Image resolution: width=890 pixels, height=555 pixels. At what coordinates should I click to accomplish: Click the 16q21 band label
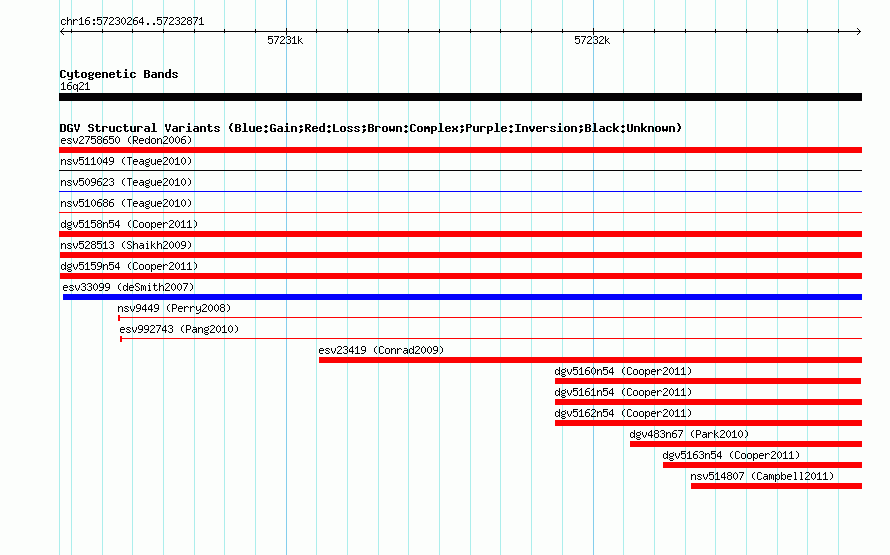click(75, 86)
